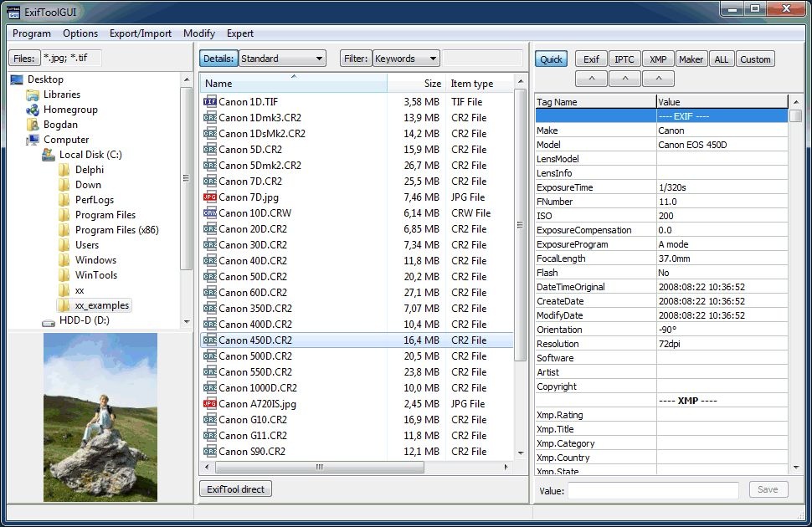812x527 pixels.
Task: Open the Export/Import menu
Action: [141, 33]
